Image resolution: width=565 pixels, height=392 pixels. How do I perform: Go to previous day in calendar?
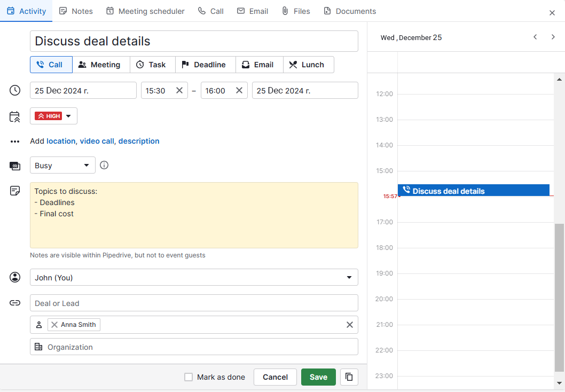535,37
